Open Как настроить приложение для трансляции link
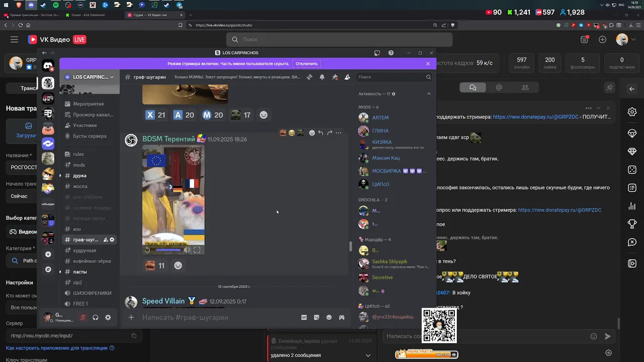 pos(60,348)
